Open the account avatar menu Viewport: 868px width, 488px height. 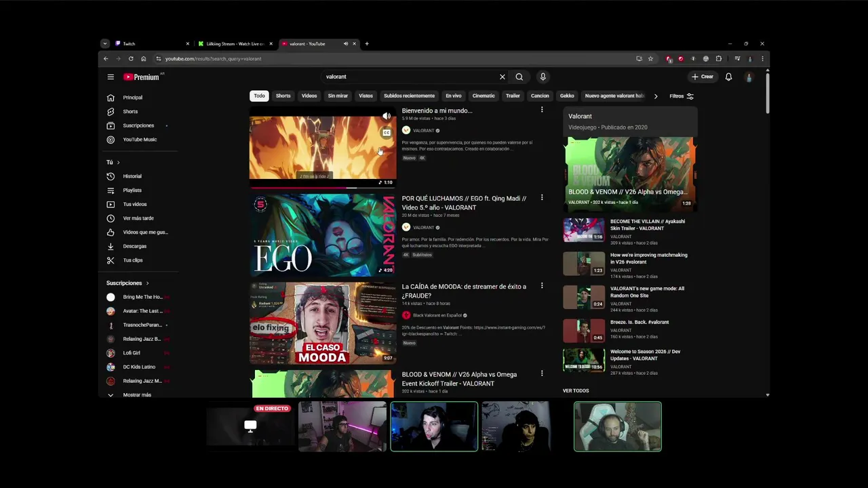coord(749,77)
